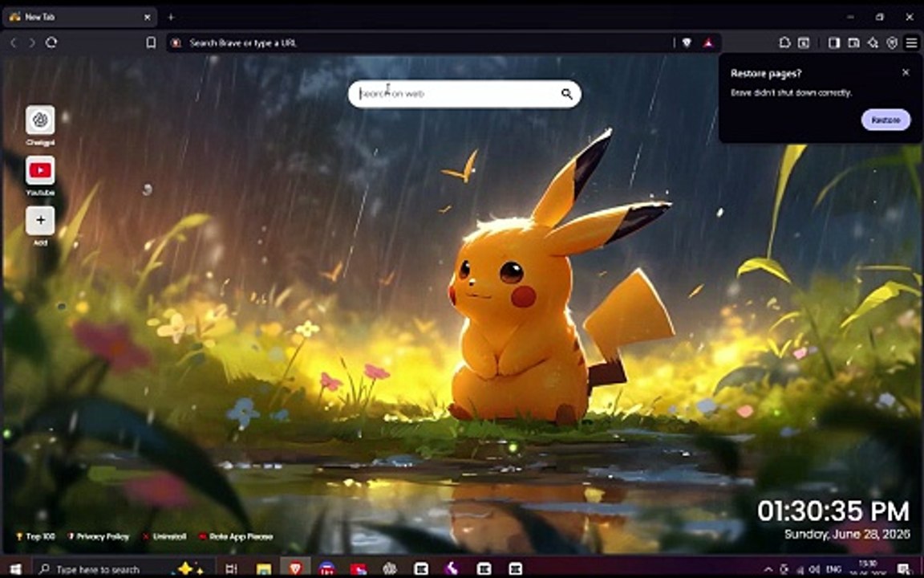Open the Windows Start menu

pyautogui.click(x=15, y=568)
